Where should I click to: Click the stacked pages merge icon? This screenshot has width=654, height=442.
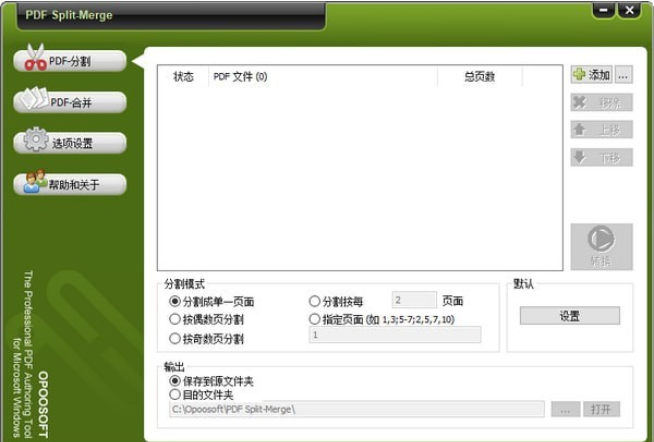[34, 98]
